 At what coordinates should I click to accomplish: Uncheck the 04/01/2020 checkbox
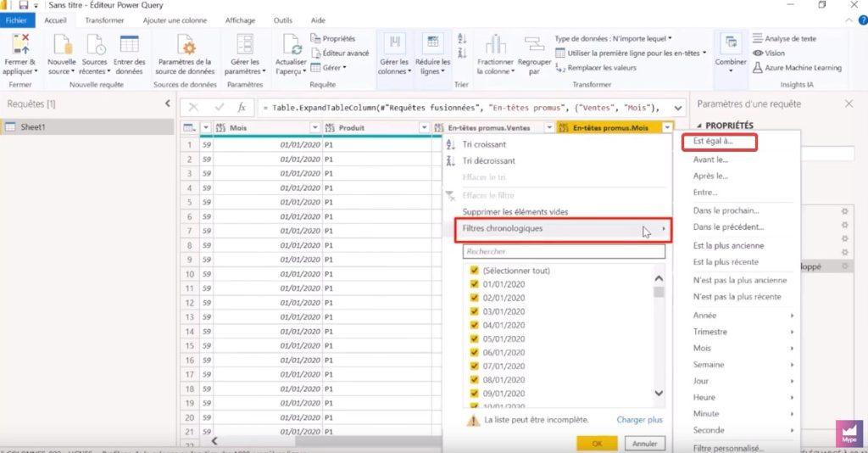click(474, 325)
